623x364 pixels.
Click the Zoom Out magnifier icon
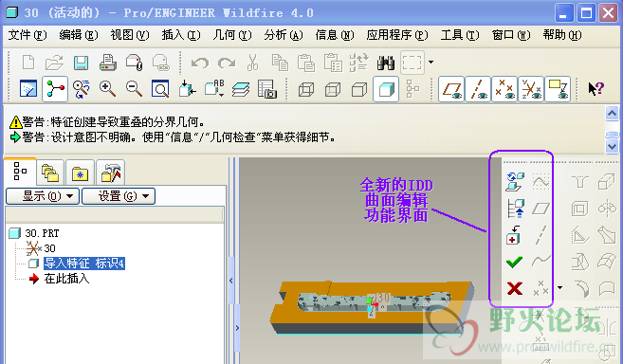click(x=134, y=89)
